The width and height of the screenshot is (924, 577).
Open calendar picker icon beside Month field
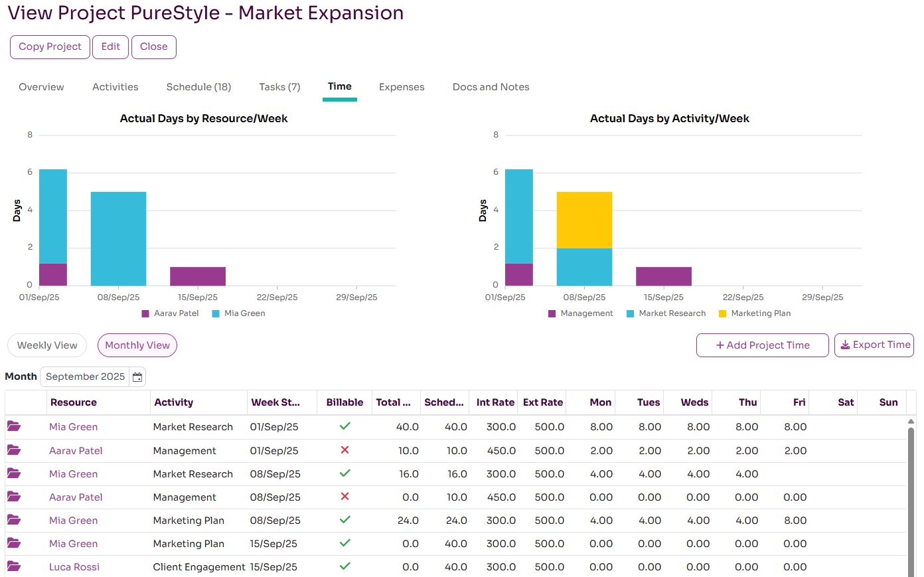tap(137, 377)
